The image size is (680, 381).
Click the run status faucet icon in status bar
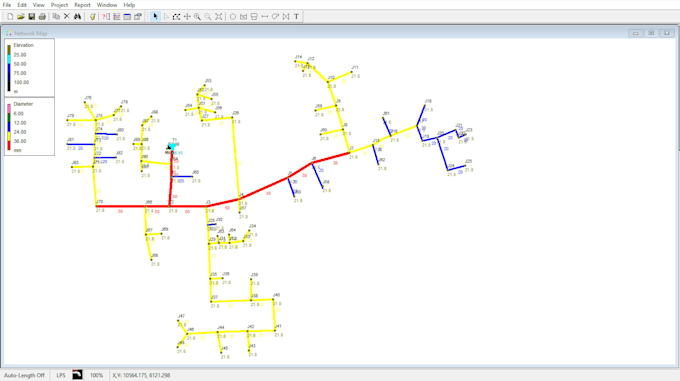(77, 374)
